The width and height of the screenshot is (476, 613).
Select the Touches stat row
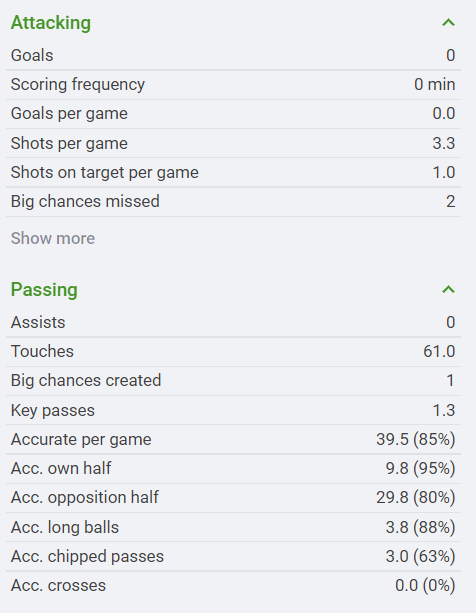tap(233, 351)
